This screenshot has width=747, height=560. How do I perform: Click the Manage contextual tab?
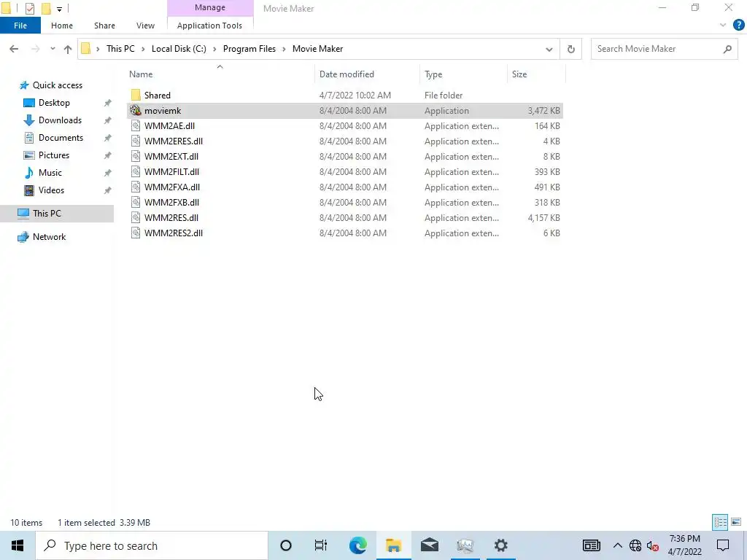point(210,7)
